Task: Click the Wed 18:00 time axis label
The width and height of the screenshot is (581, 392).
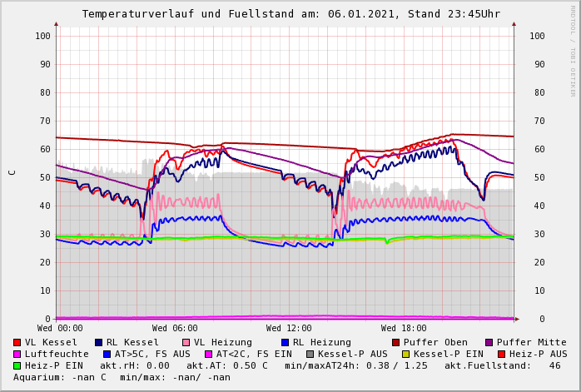Action: point(404,329)
